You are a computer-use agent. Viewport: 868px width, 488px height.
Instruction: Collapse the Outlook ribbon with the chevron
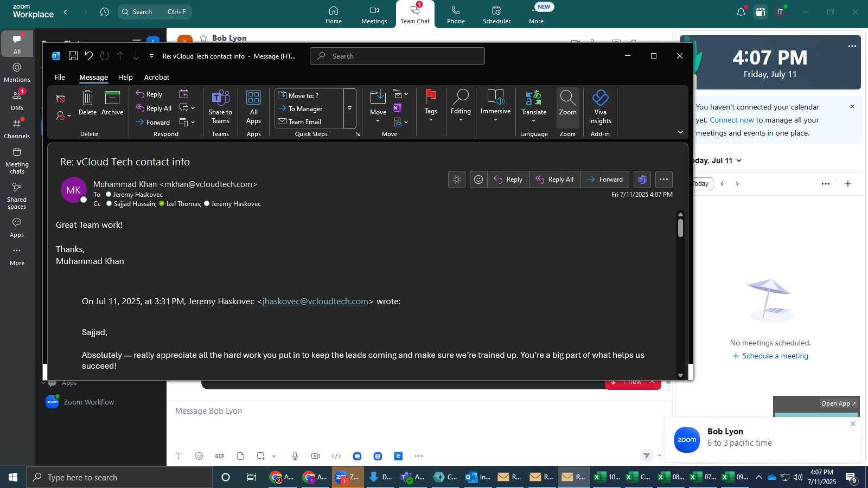[680, 132]
